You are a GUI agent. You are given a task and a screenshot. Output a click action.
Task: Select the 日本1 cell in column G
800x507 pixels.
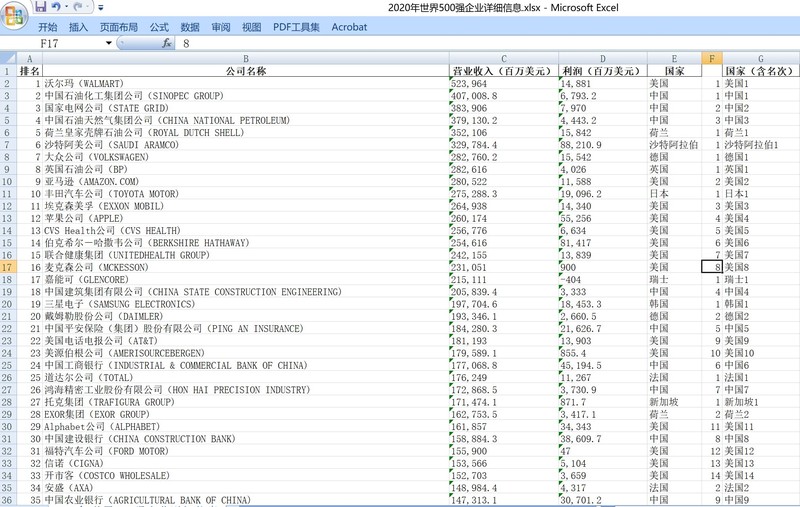pos(761,193)
